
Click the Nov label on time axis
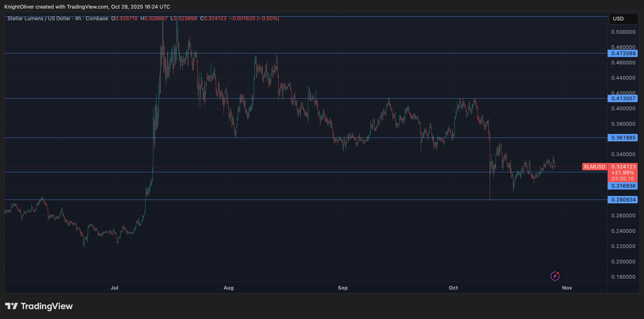click(x=567, y=288)
